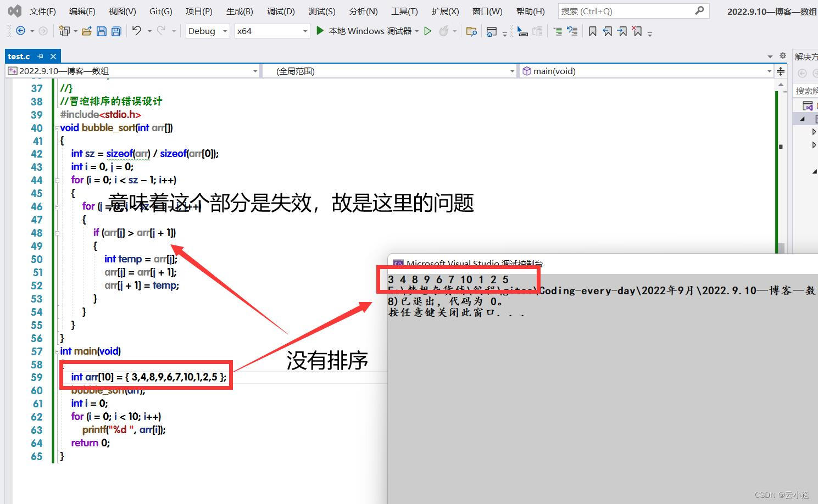This screenshot has height=504, width=818.
Task: Comment out the selected lines icon
Action: coord(558,31)
